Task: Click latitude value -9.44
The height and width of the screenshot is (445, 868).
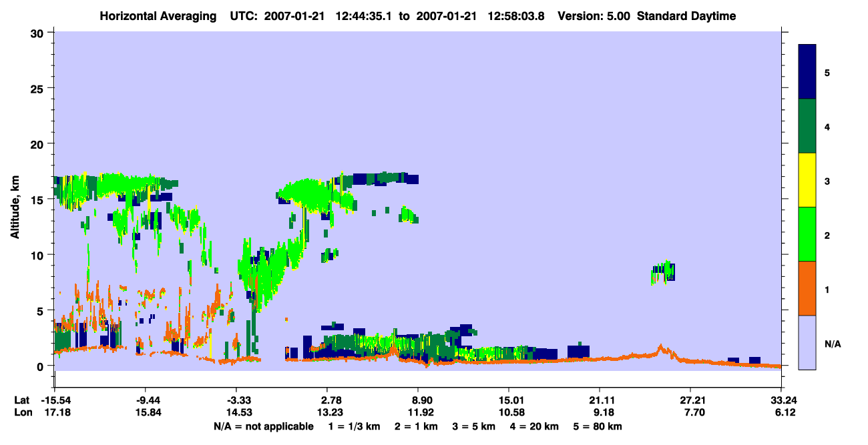Action: pos(147,400)
